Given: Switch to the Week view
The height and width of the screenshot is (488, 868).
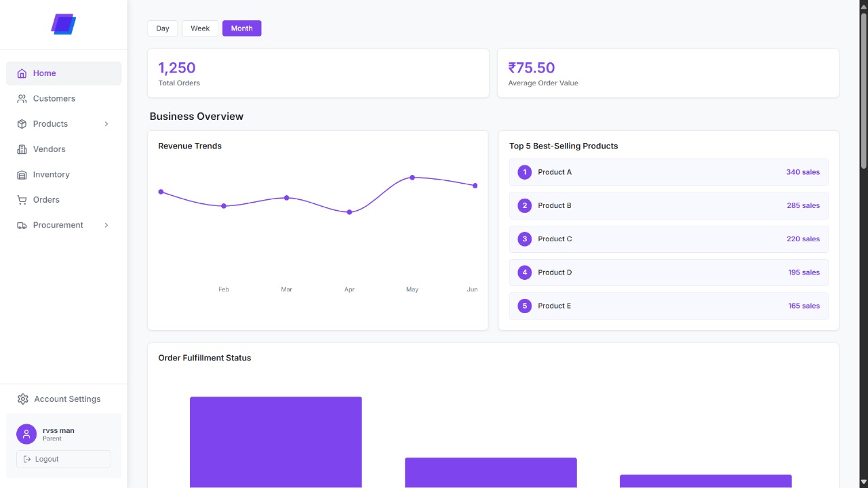Looking at the screenshot, I should [x=200, y=28].
